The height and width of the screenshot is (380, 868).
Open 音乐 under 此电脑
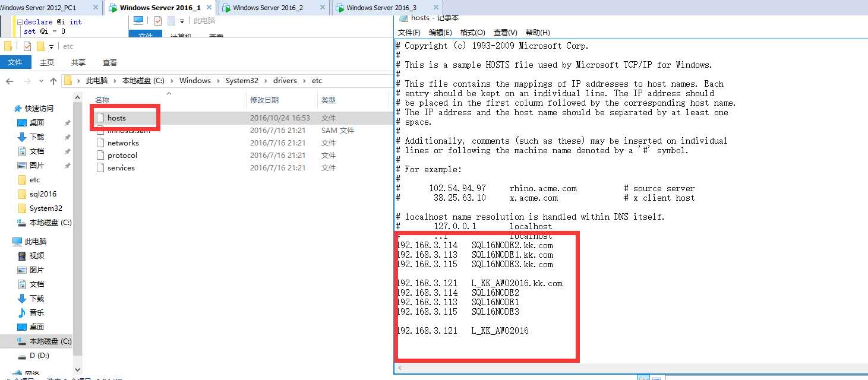tap(37, 313)
